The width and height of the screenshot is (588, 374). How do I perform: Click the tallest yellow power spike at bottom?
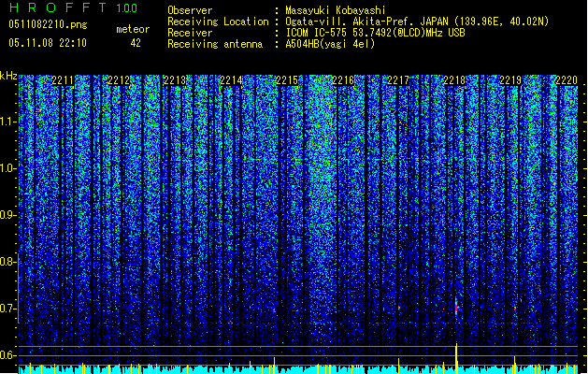point(456,358)
